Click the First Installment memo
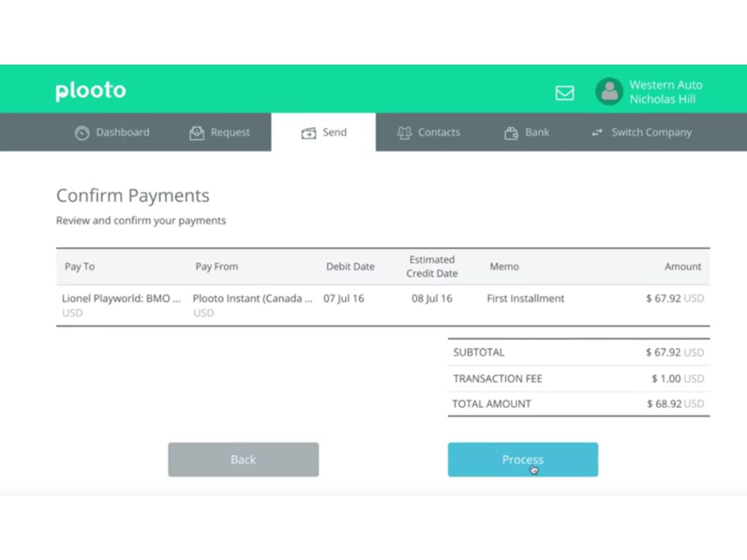747x560 pixels. 526,299
